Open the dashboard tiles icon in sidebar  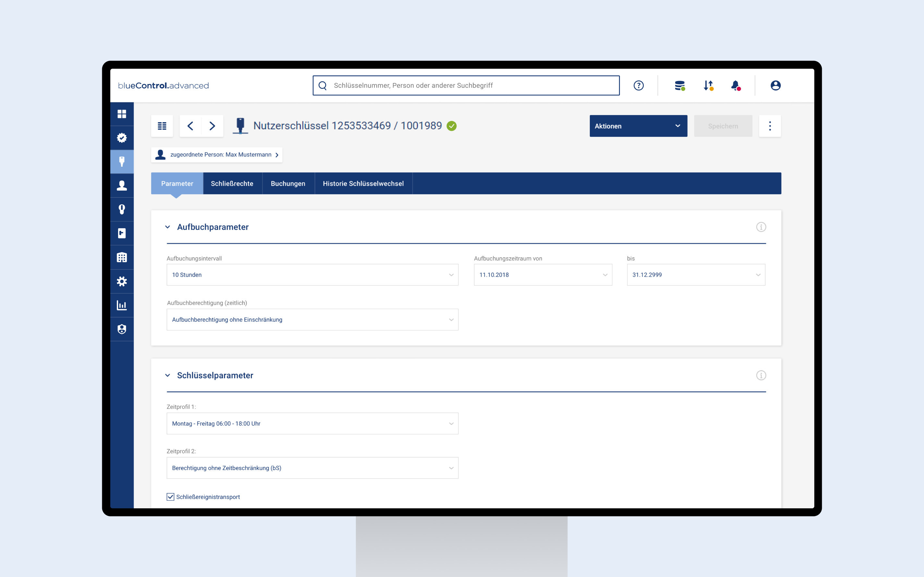[122, 114]
